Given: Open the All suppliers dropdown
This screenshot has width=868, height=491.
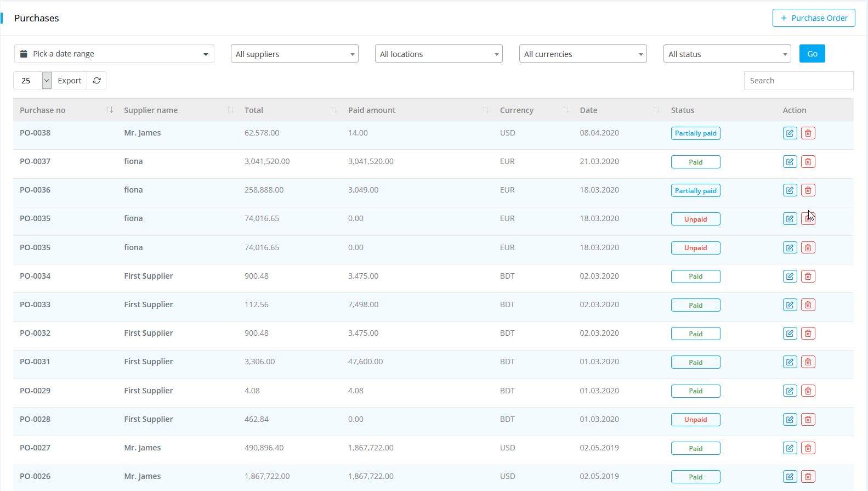Looking at the screenshot, I should (x=294, y=54).
